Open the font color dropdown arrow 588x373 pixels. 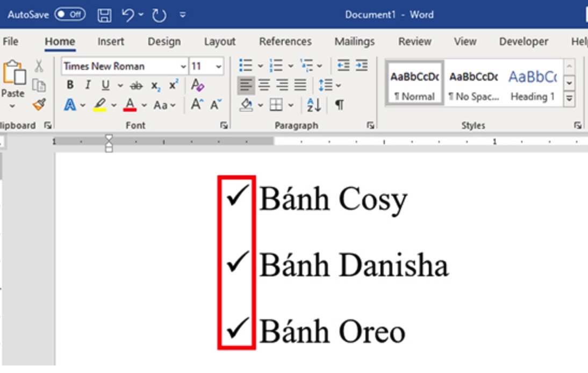[144, 105]
